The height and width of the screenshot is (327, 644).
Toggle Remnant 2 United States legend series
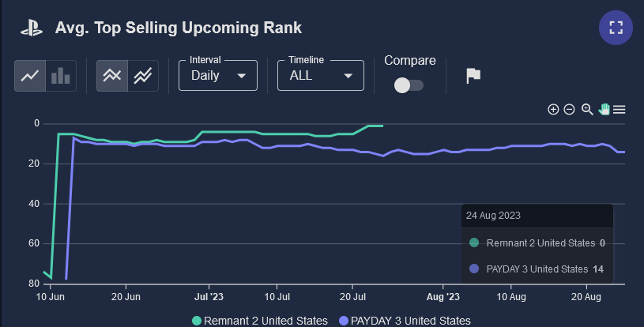coord(260,321)
